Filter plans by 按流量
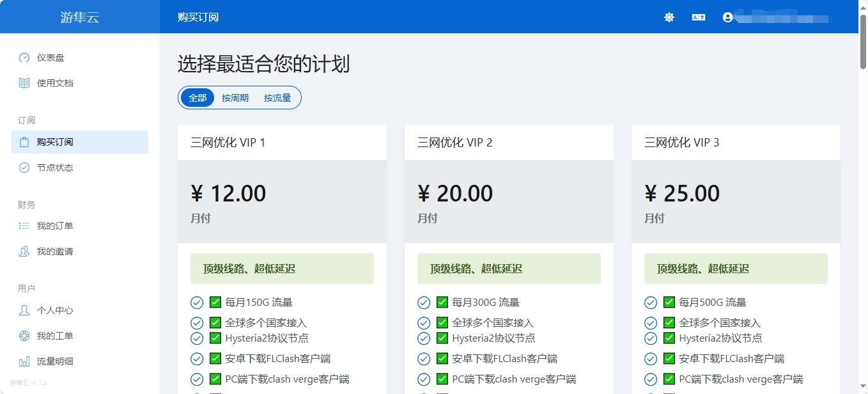Viewport: 868px width, 394px height. [x=277, y=98]
